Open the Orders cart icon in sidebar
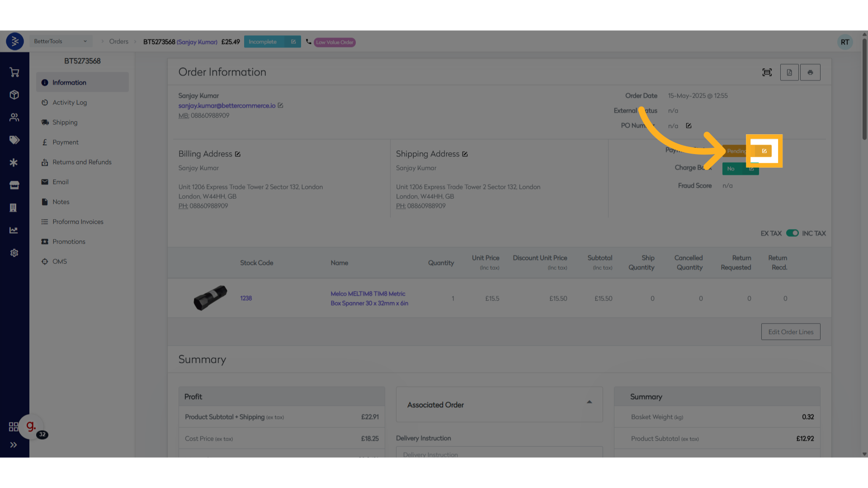The image size is (868, 488). 14,72
